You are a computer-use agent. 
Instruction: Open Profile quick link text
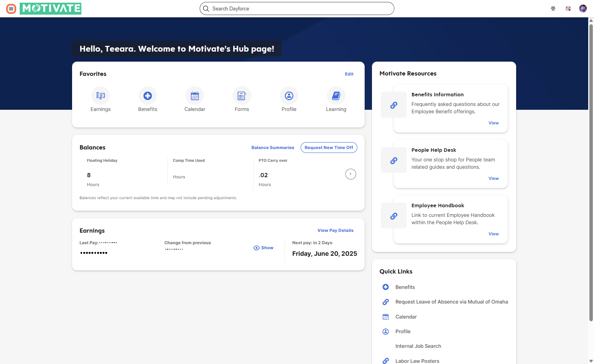(x=403, y=331)
